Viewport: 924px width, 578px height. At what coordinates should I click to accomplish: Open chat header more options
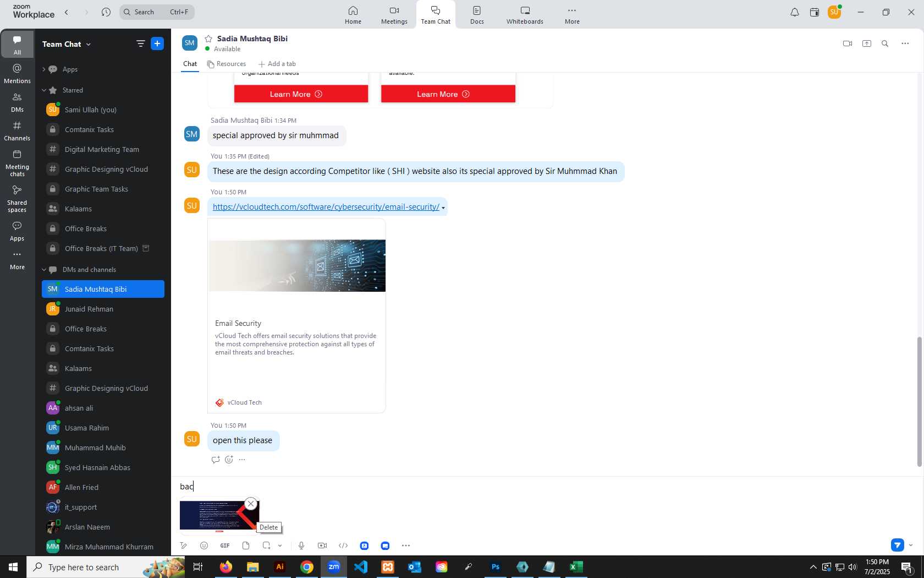[x=905, y=43]
